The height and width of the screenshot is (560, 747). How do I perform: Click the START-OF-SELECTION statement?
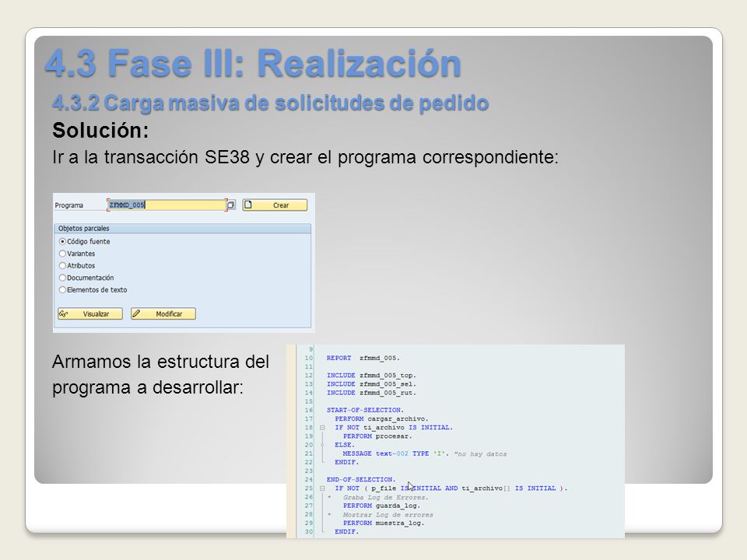point(365,410)
